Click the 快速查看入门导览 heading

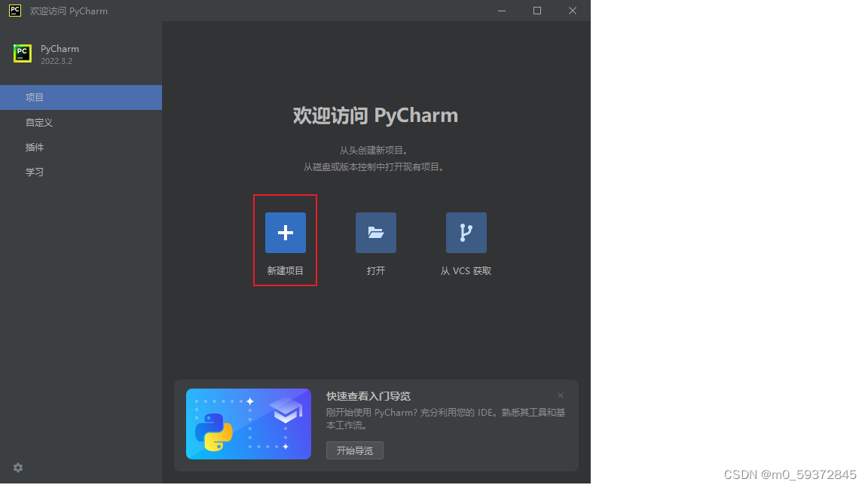pos(368,396)
